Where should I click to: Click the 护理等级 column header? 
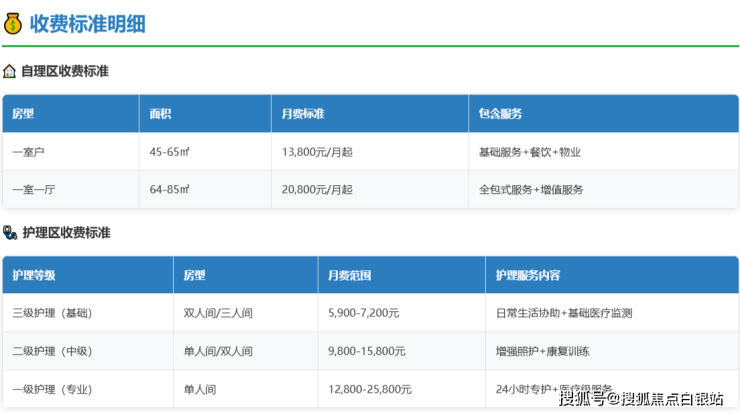pos(34,275)
